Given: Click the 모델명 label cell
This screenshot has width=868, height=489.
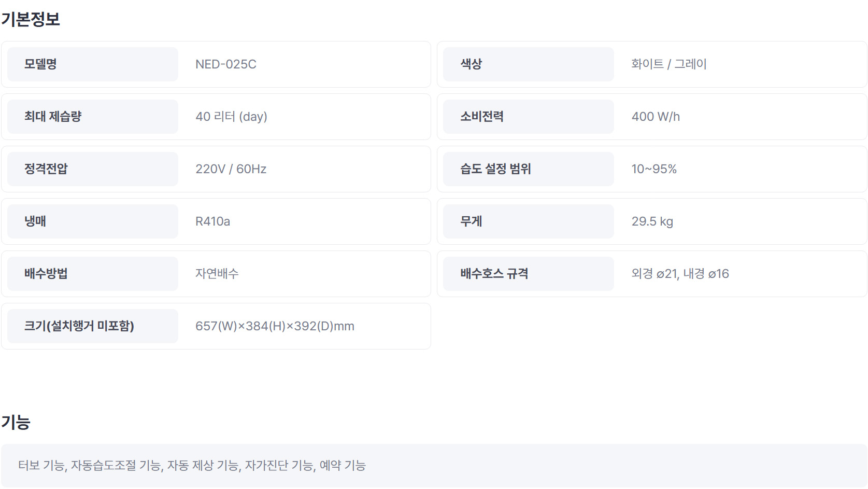Looking at the screenshot, I should (93, 64).
